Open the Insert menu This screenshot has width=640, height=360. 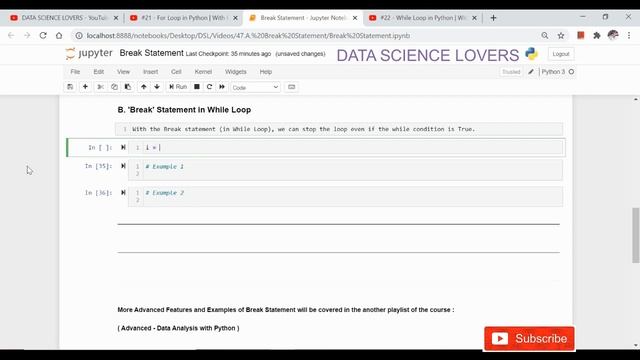150,72
